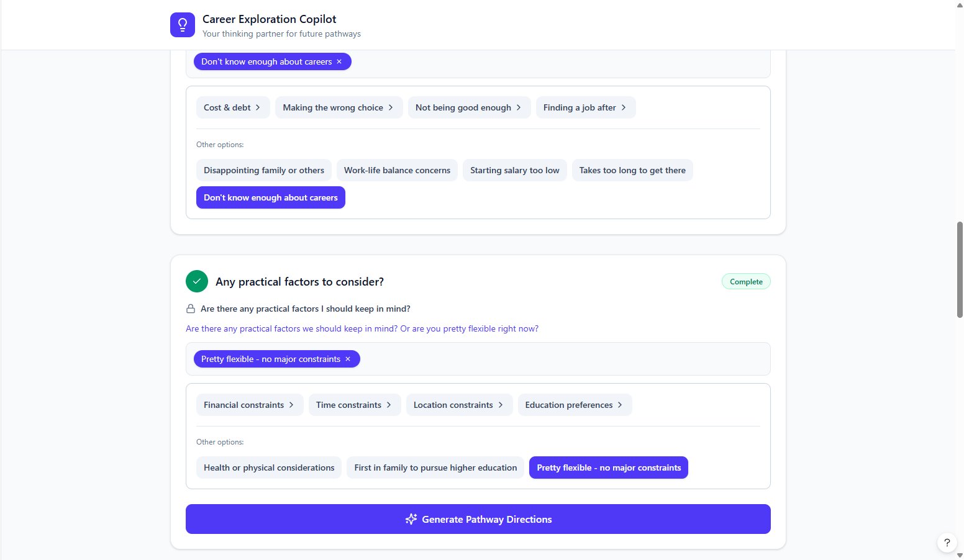Select First in family to pursue higher education

(435, 467)
